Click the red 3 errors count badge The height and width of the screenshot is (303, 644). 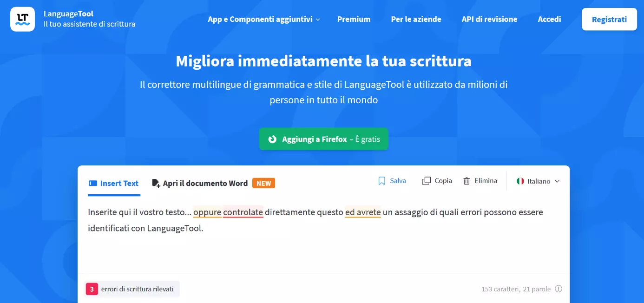point(92,289)
